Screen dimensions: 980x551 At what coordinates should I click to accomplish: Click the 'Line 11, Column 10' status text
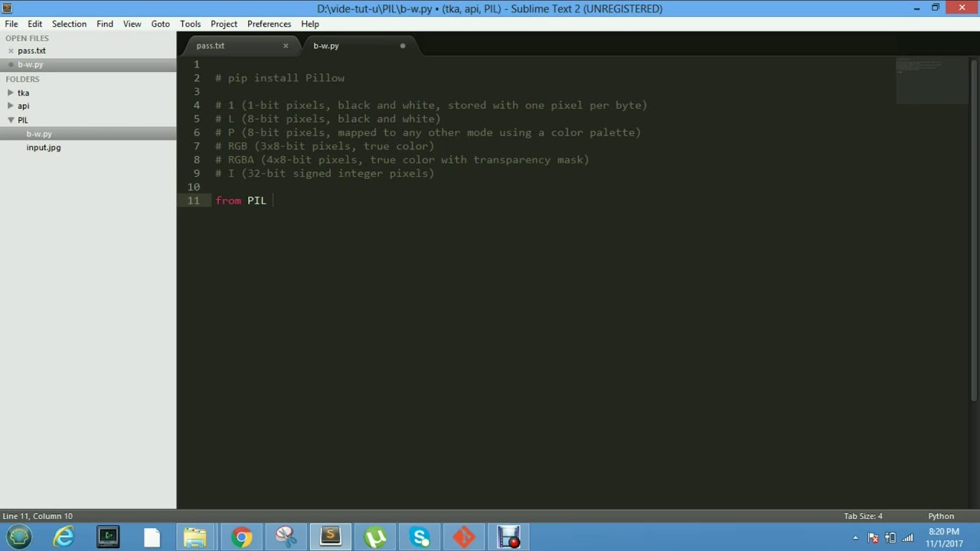(x=38, y=517)
